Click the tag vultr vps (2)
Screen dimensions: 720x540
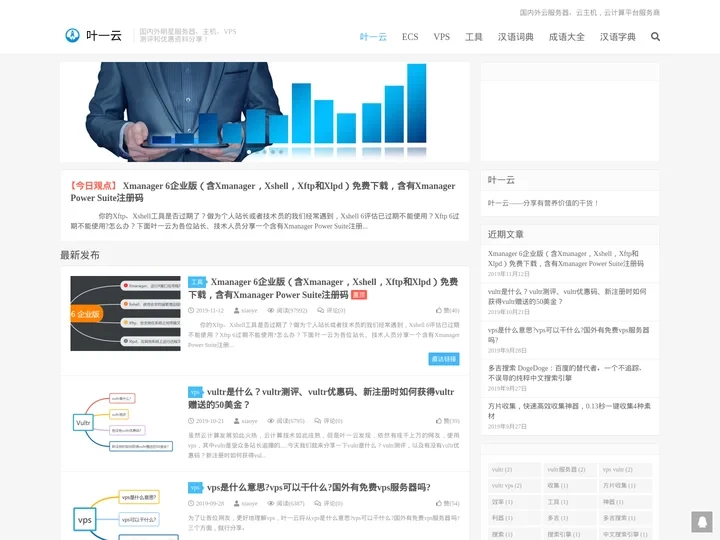[x=514, y=486]
